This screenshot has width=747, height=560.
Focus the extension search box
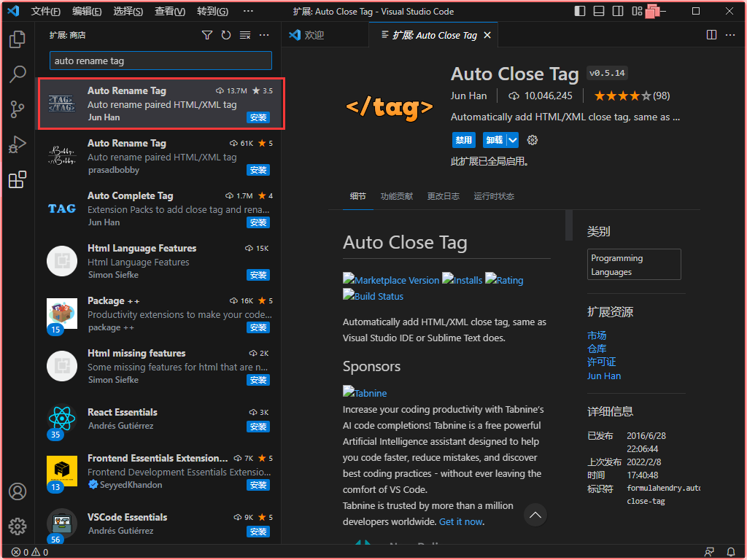coord(160,61)
